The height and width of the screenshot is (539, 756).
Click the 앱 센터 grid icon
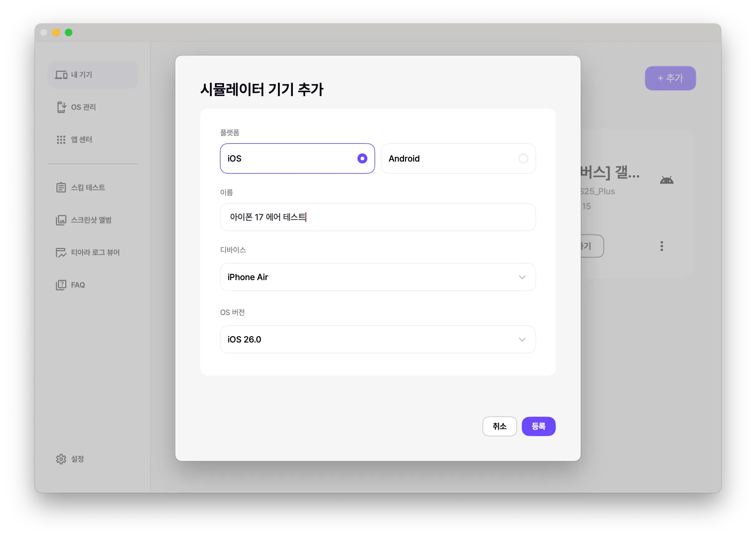point(61,140)
